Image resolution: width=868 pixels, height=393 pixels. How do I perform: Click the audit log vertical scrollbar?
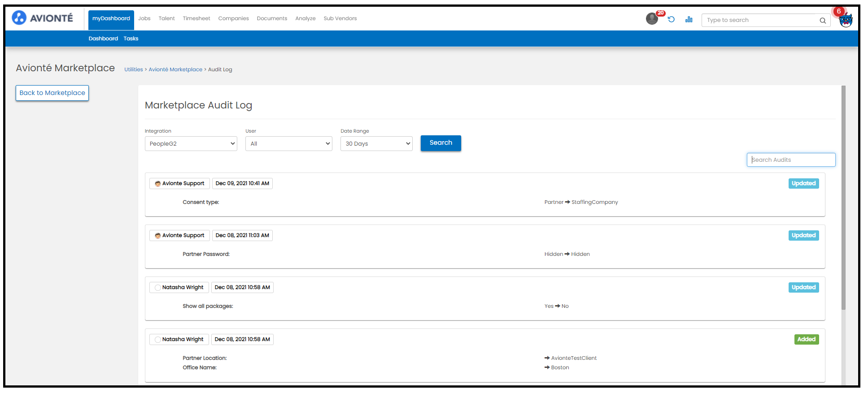[x=843, y=197]
